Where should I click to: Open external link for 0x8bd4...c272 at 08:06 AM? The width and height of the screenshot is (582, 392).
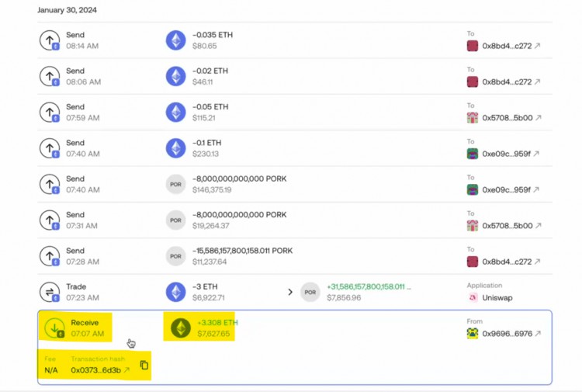pos(538,82)
